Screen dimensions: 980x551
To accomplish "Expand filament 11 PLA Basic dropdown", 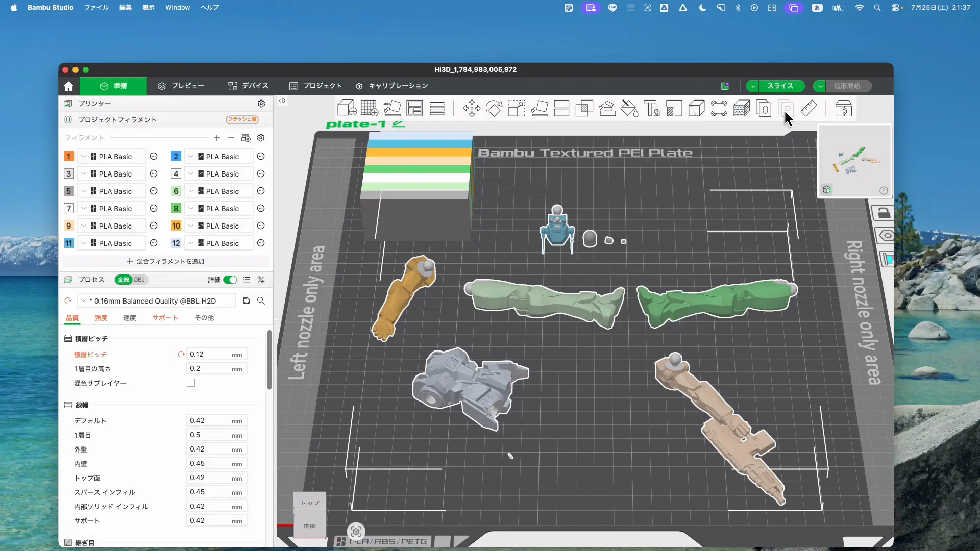I will (x=84, y=243).
